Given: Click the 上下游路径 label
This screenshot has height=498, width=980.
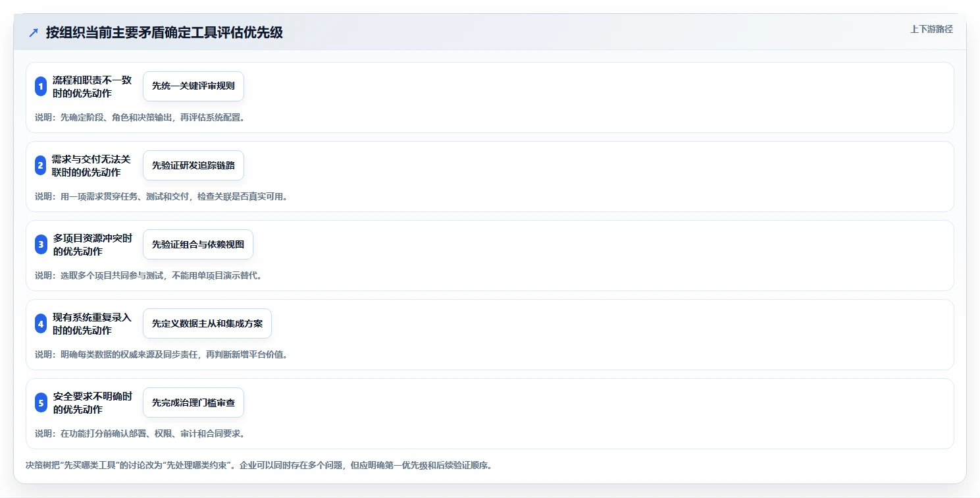Looking at the screenshot, I should click(x=931, y=29).
